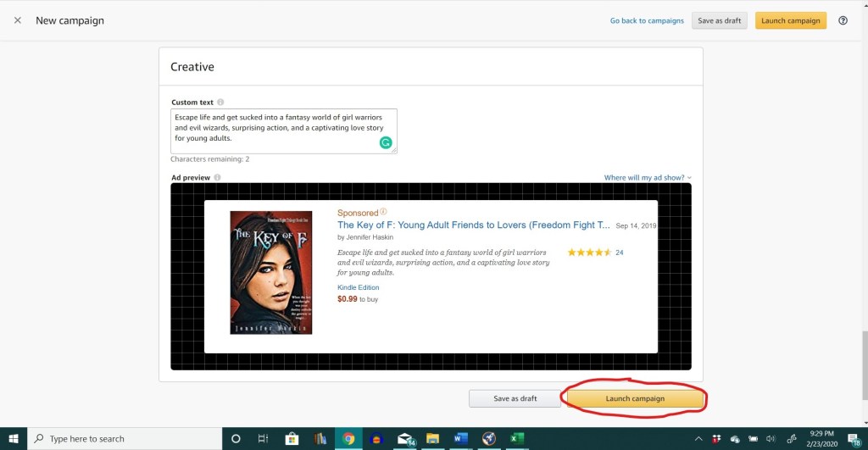
Task: Expand the 'Where will my ad show?' dropdown
Action: [x=648, y=177]
